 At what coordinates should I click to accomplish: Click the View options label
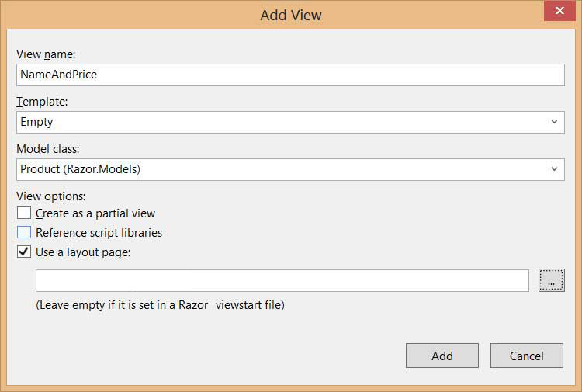(51, 196)
